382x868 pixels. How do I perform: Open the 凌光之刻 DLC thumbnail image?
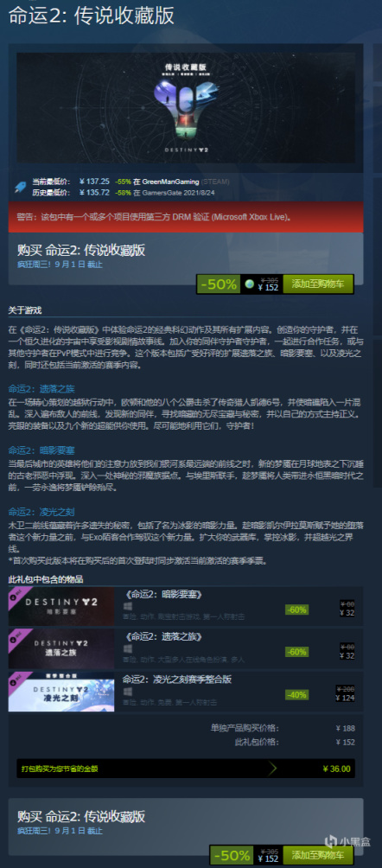61,691
